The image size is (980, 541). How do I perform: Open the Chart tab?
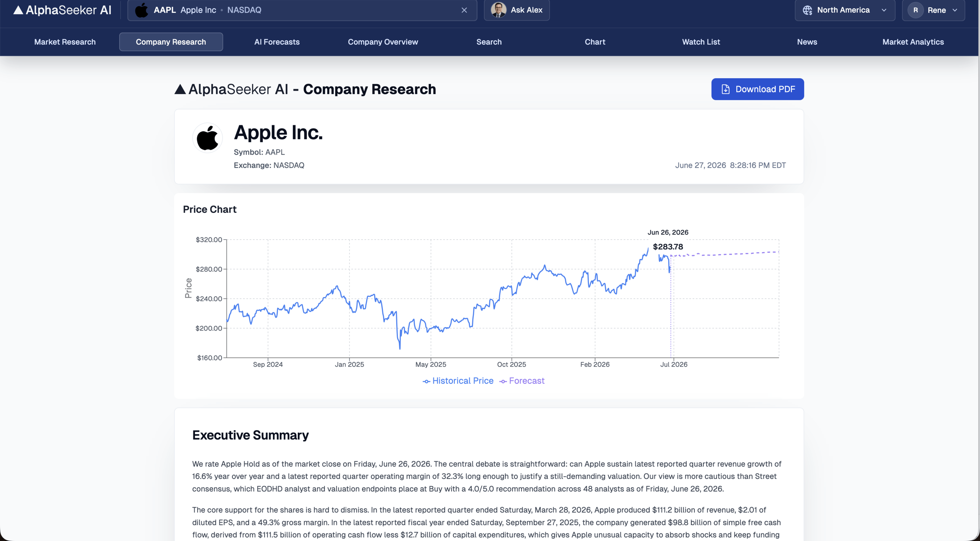595,42
